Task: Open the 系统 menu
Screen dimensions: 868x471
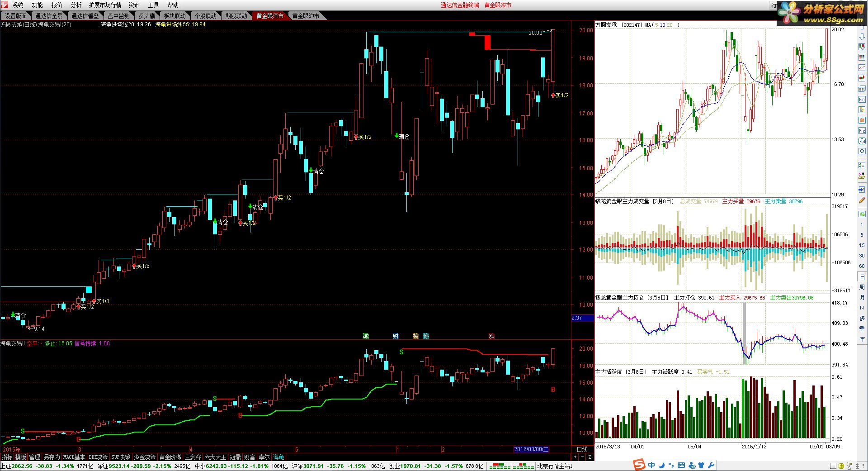Action: pos(18,5)
